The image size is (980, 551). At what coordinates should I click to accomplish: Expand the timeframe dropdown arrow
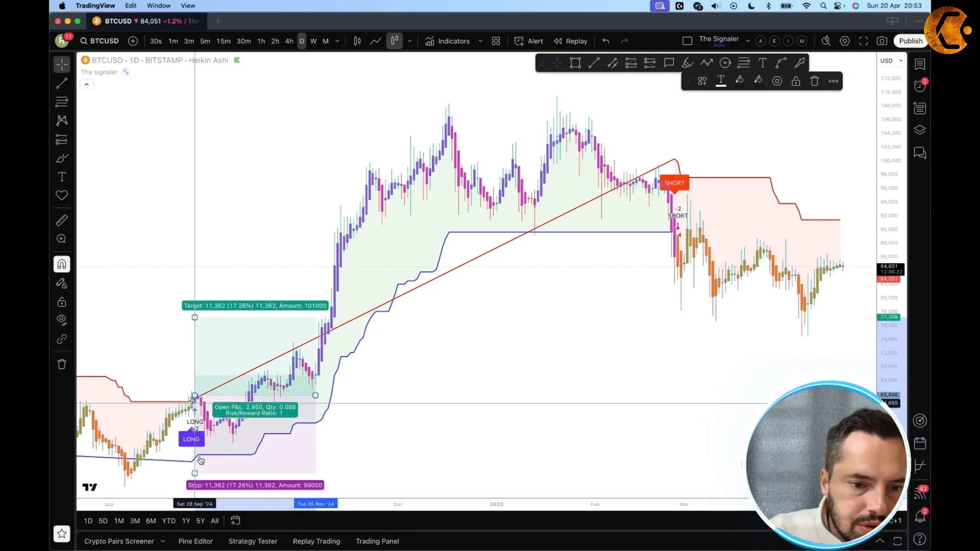(337, 41)
